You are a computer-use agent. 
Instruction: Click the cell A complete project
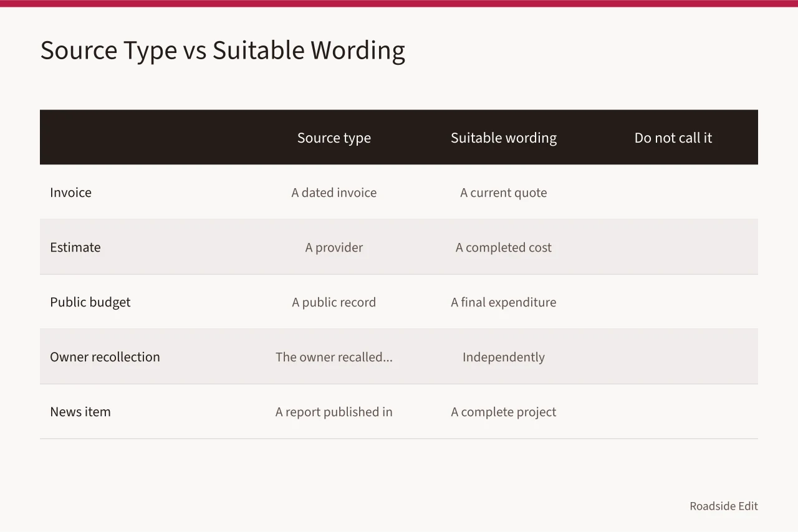tap(504, 412)
